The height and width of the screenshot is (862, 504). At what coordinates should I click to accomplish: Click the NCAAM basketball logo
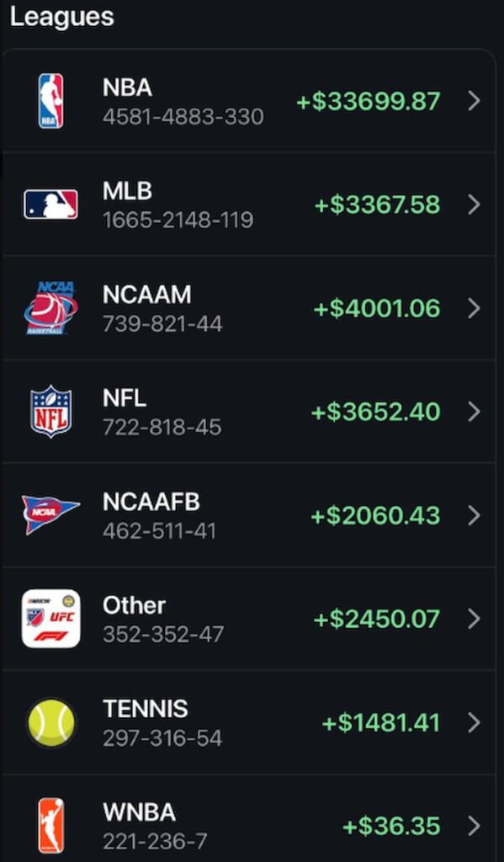52,309
